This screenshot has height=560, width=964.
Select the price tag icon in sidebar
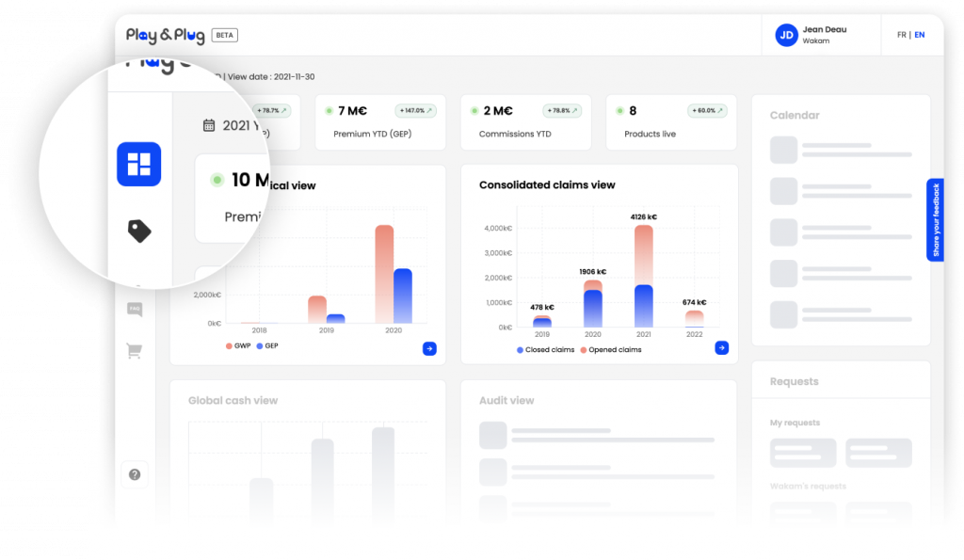tap(139, 231)
